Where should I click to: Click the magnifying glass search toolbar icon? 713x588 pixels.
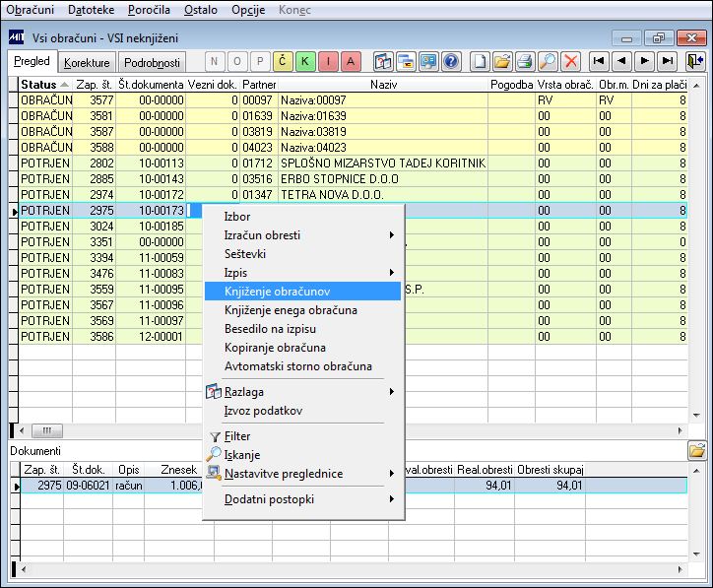[548, 61]
